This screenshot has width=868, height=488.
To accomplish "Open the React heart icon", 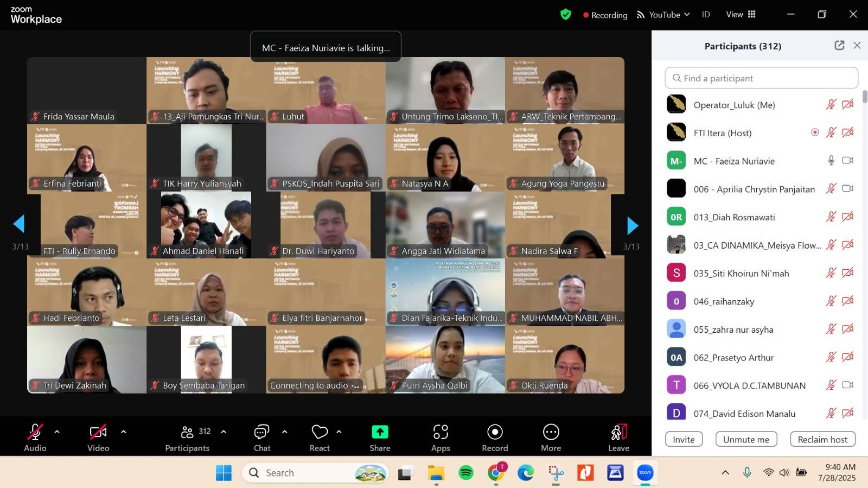I will coord(320,433).
